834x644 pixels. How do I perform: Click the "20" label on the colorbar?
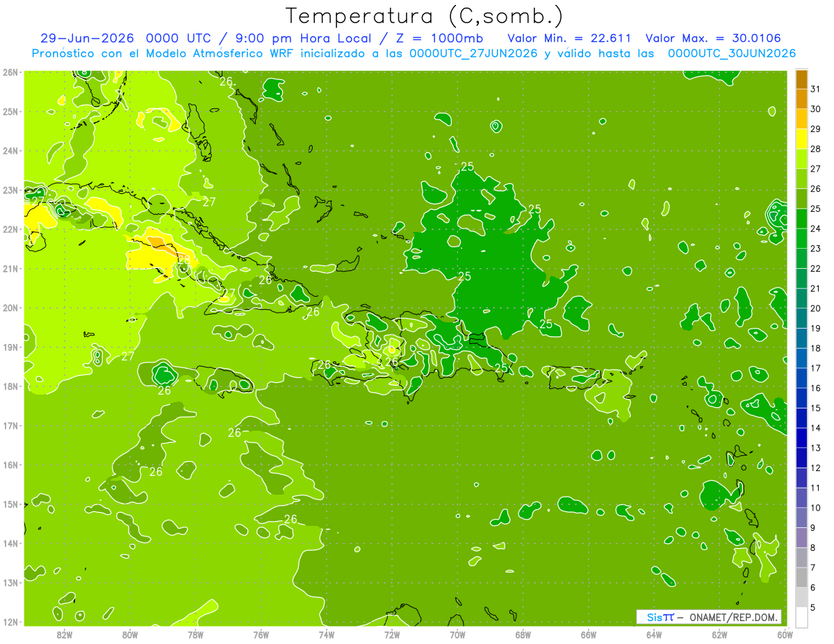pyautogui.click(x=816, y=308)
